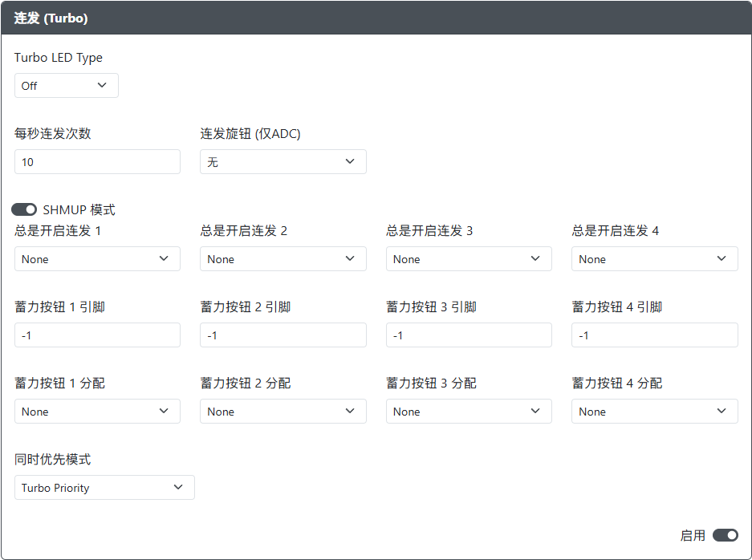This screenshot has width=752, height=560.
Task: Open the Turbo LED Type dropdown
Action: coord(66,86)
